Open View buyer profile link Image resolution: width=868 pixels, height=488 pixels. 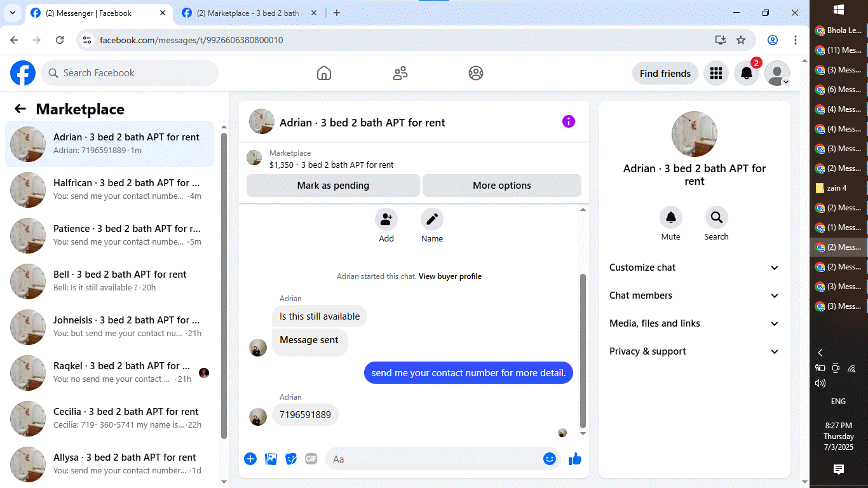click(x=450, y=276)
